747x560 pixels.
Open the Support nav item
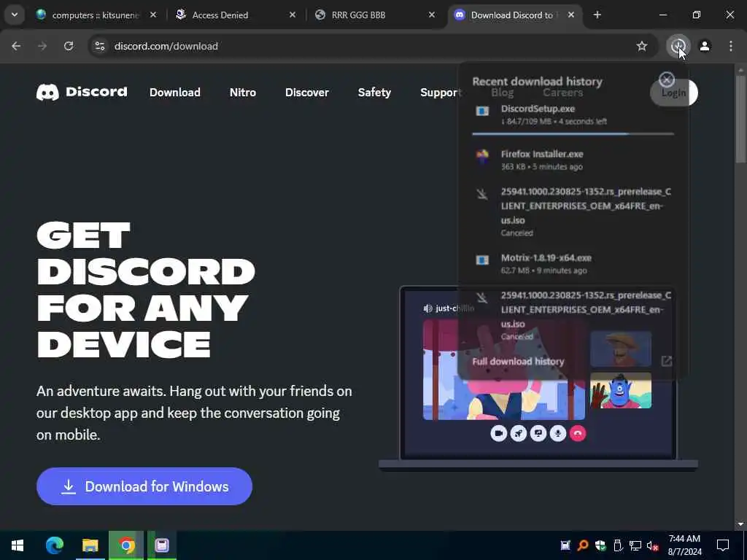(x=441, y=93)
